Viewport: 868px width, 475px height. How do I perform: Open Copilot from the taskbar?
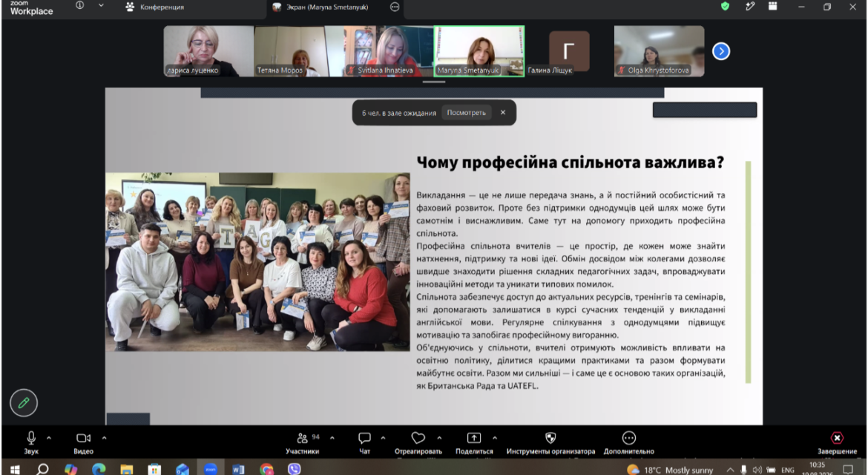(x=71, y=470)
